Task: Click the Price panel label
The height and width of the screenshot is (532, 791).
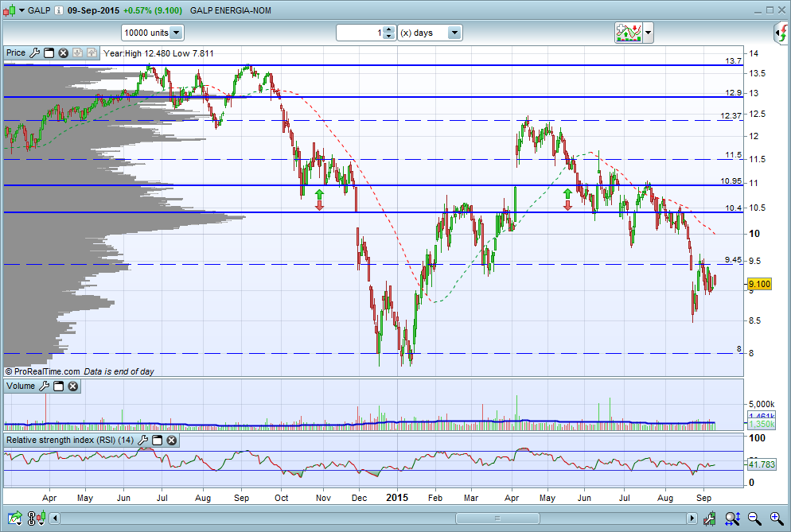Action: coord(16,53)
